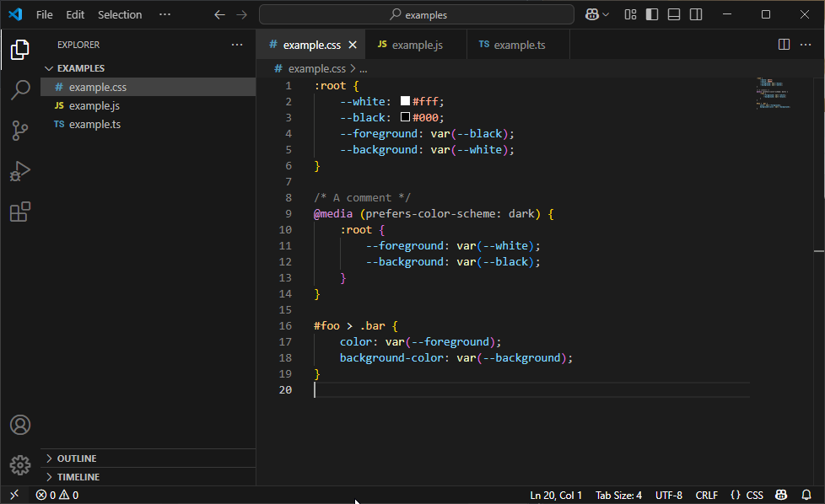Toggle the Secondary Side Bar layout button
The image size is (825, 504).
tap(696, 14)
